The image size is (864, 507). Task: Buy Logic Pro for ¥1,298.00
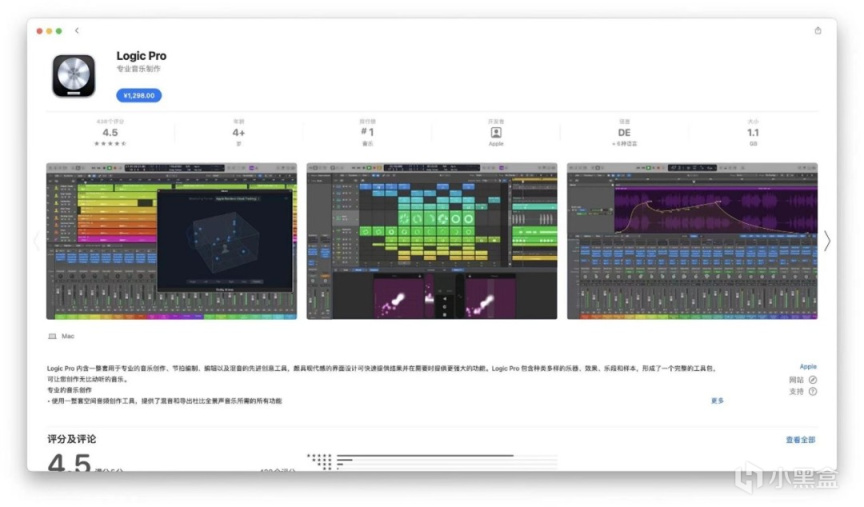tap(139, 95)
